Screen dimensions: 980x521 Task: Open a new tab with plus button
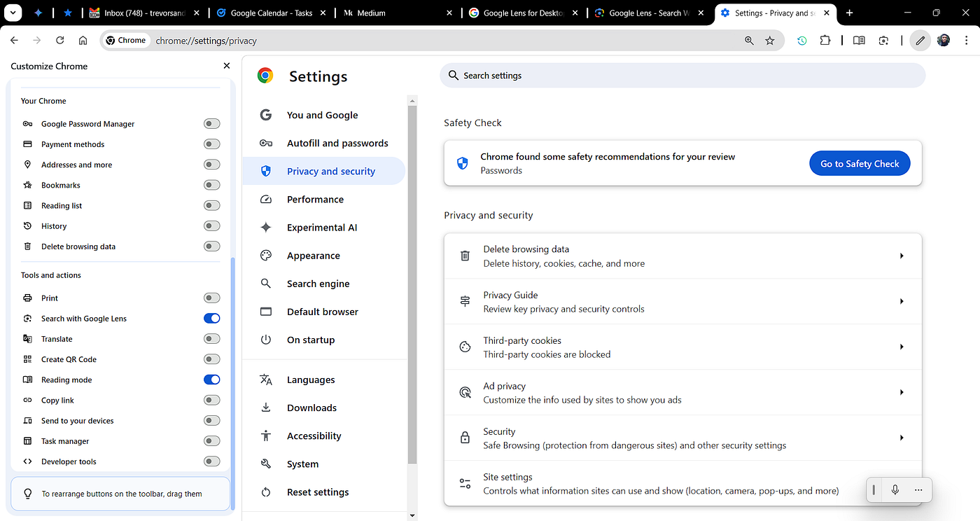[849, 13]
